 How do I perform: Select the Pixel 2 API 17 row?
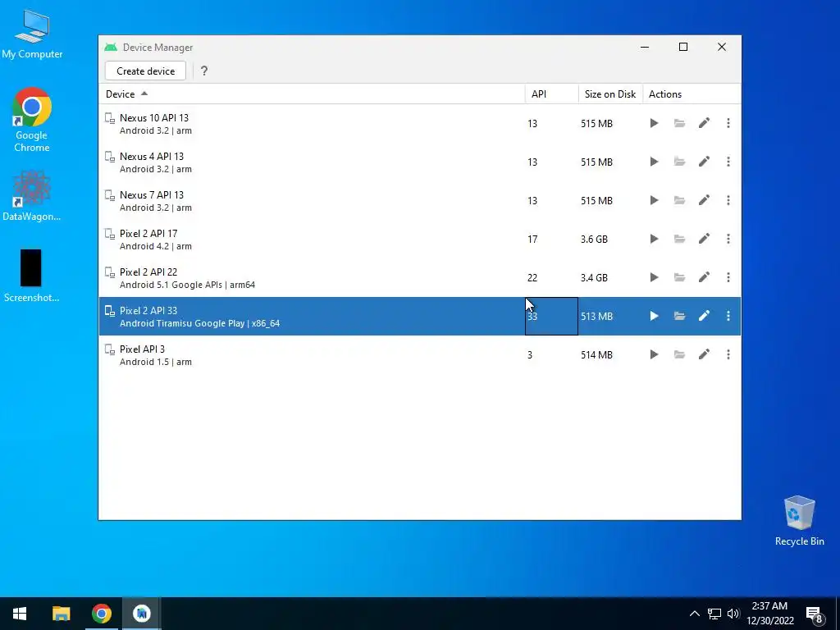point(420,239)
